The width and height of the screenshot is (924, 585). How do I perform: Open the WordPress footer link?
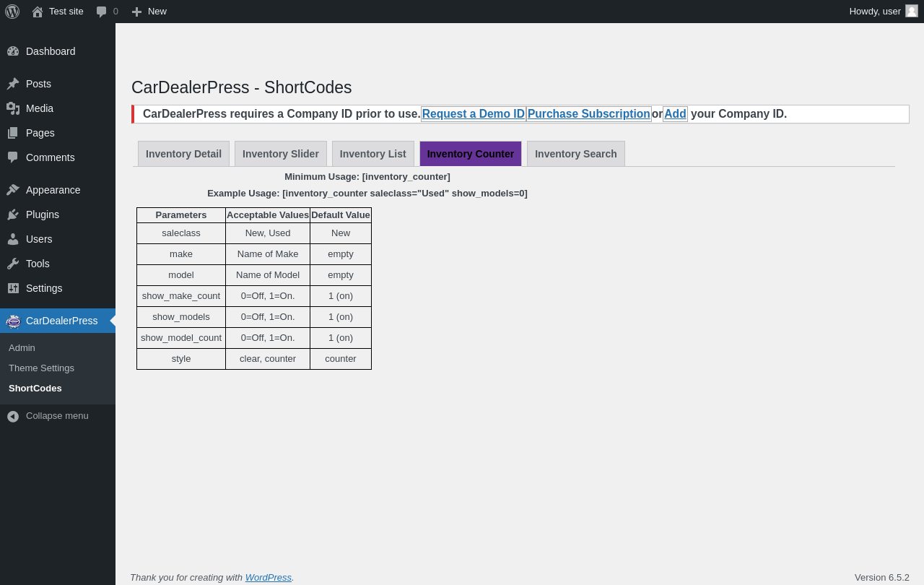click(269, 577)
